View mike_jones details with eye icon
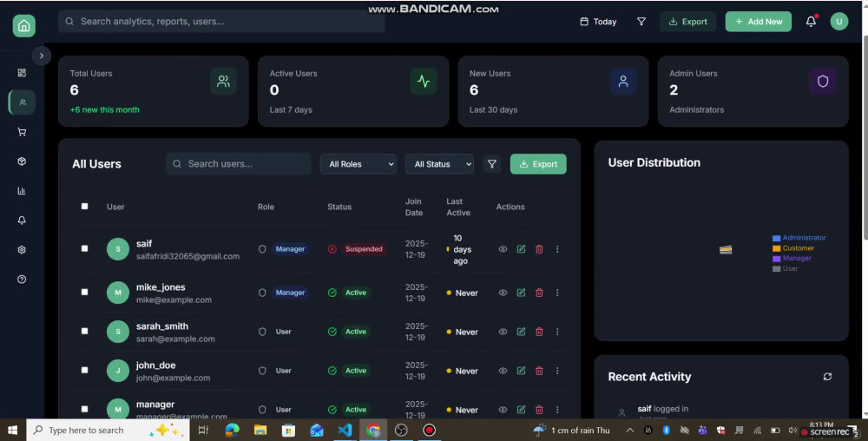Screen dimensions: 868x441 coord(503,293)
